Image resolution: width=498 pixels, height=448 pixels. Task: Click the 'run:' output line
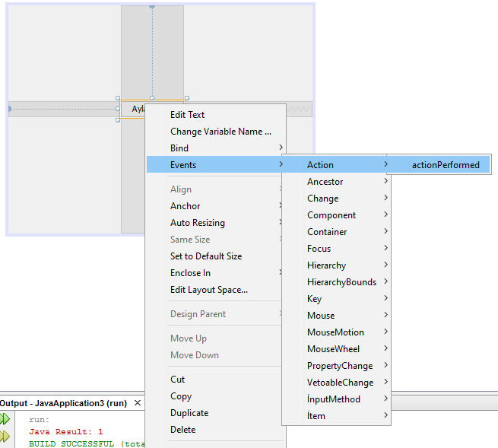40,420
